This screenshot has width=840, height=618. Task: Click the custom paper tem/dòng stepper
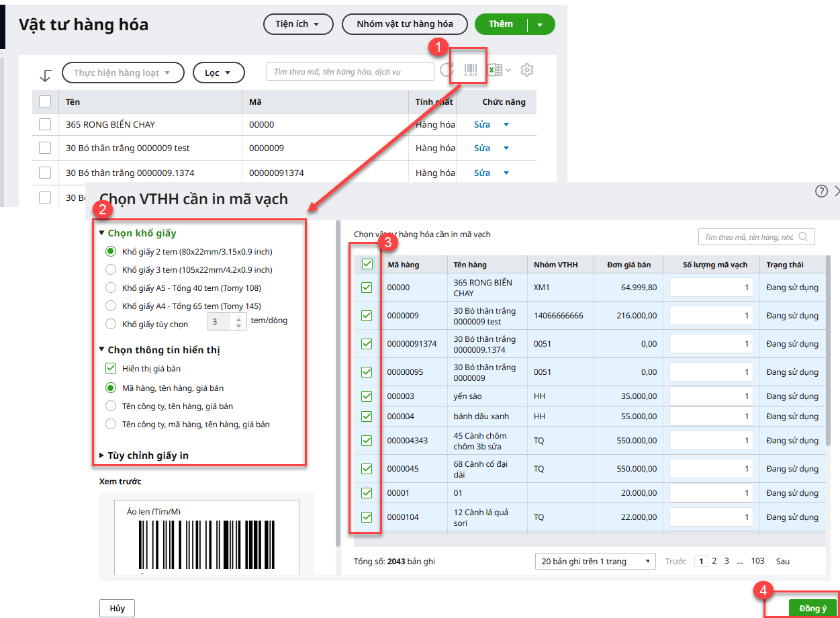click(239, 322)
